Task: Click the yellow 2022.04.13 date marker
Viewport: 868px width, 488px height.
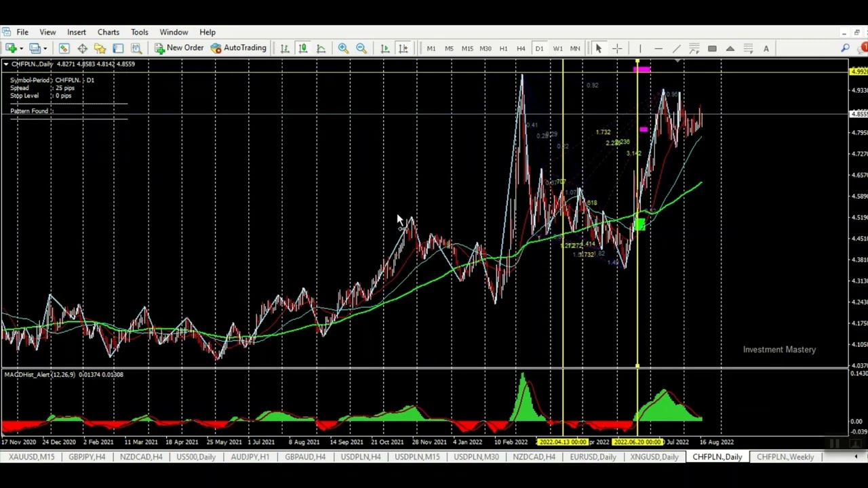Action: [x=563, y=442]
